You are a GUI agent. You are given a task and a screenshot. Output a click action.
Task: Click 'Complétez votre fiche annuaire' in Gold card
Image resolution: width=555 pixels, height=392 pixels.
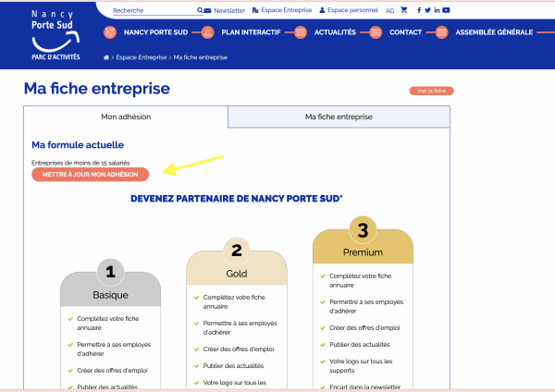234,301
